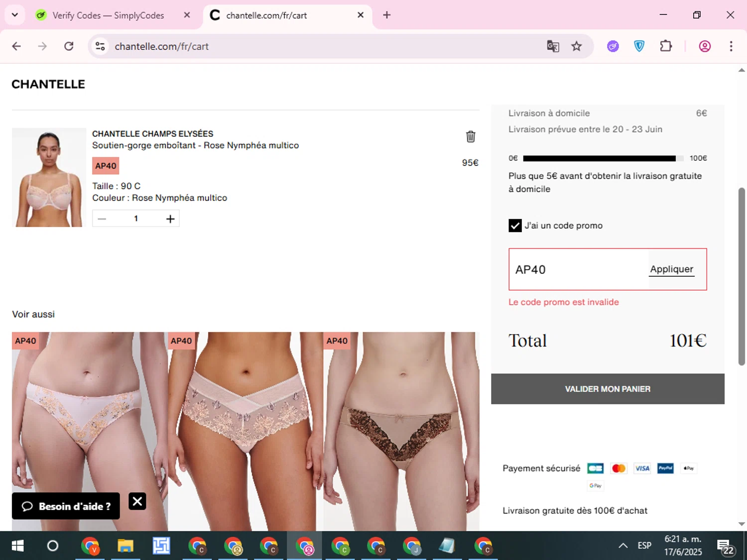This screenshot has width=747, height=560.
Task: Uncheck the J'ai un code promo checkbox
Action: point(515,225)
